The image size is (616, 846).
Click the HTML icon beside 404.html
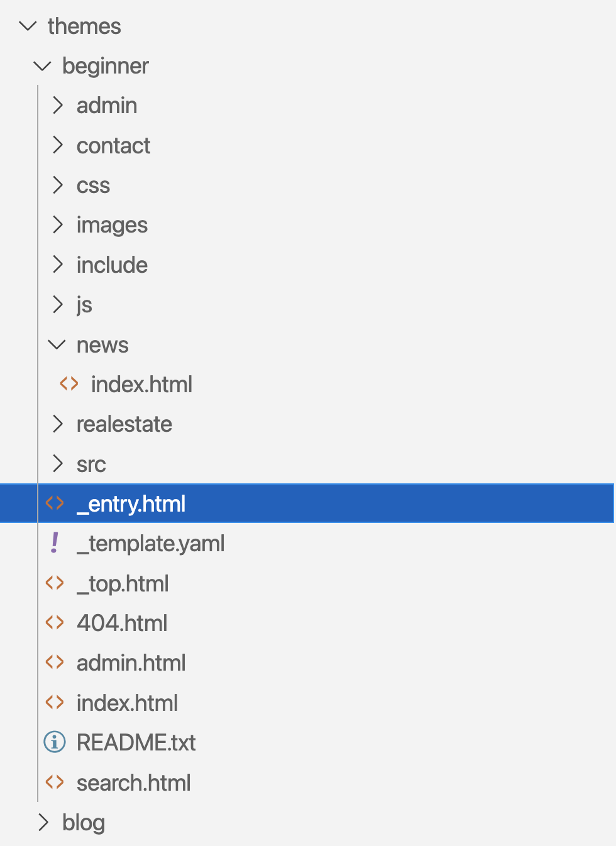coord(55,622)
